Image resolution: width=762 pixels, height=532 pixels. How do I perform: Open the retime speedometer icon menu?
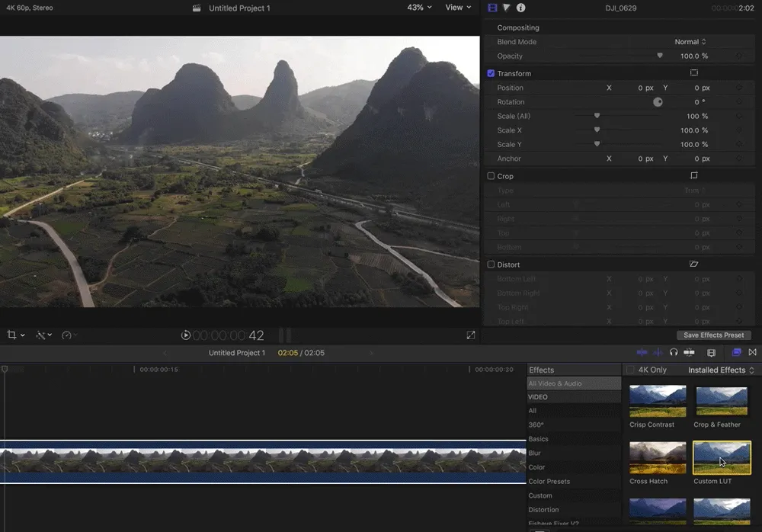66,335
